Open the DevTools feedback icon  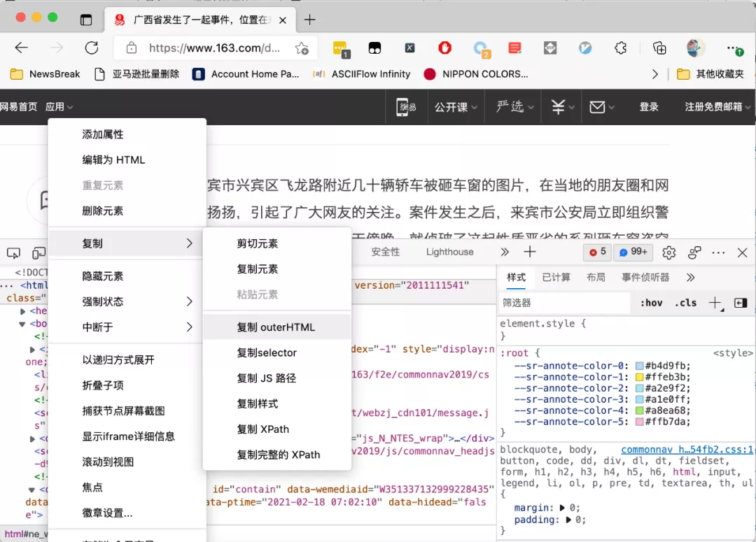(694, 252)
